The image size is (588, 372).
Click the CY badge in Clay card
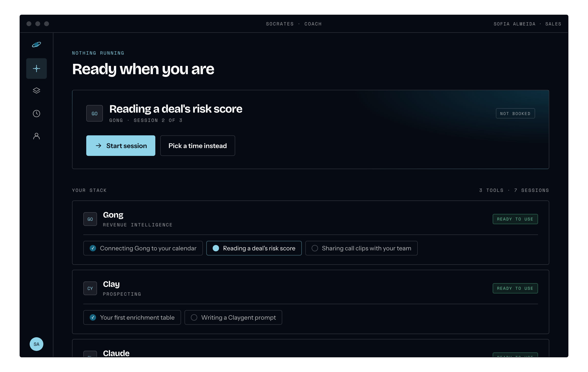click(x=90, y=288)
